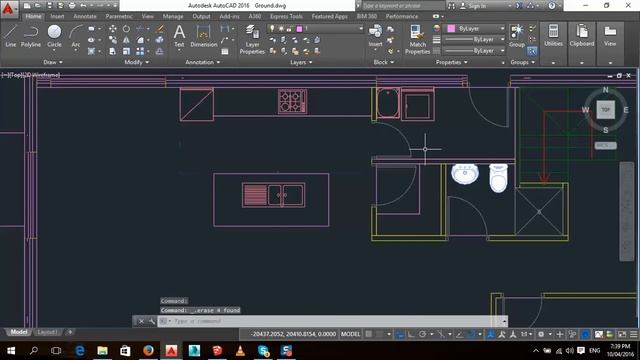Toggle Object snap in status bar
Viewport: 640px width, 360px height.
(471, 334)
